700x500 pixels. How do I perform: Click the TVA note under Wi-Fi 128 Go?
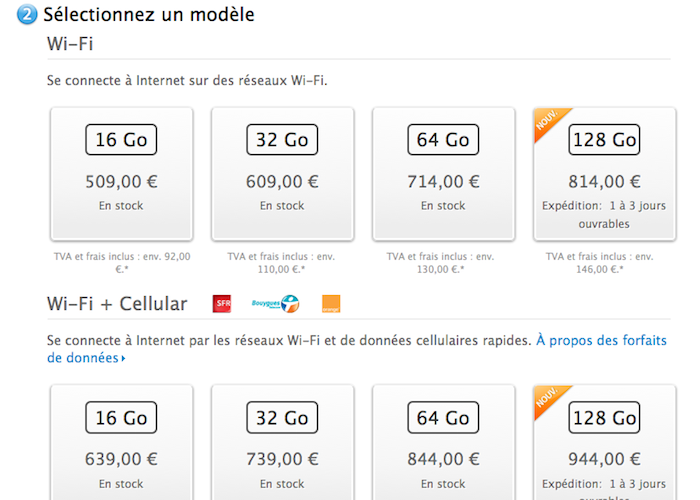(603, 263)
